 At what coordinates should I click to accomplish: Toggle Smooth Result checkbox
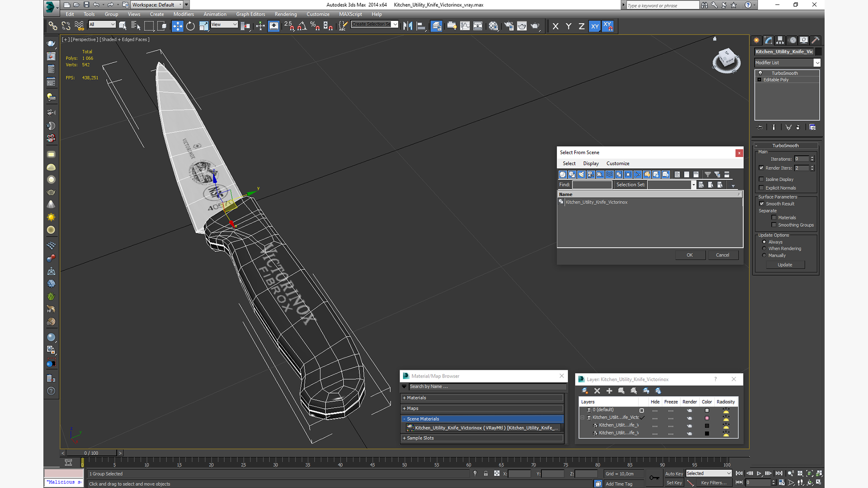tap(762, 204)
